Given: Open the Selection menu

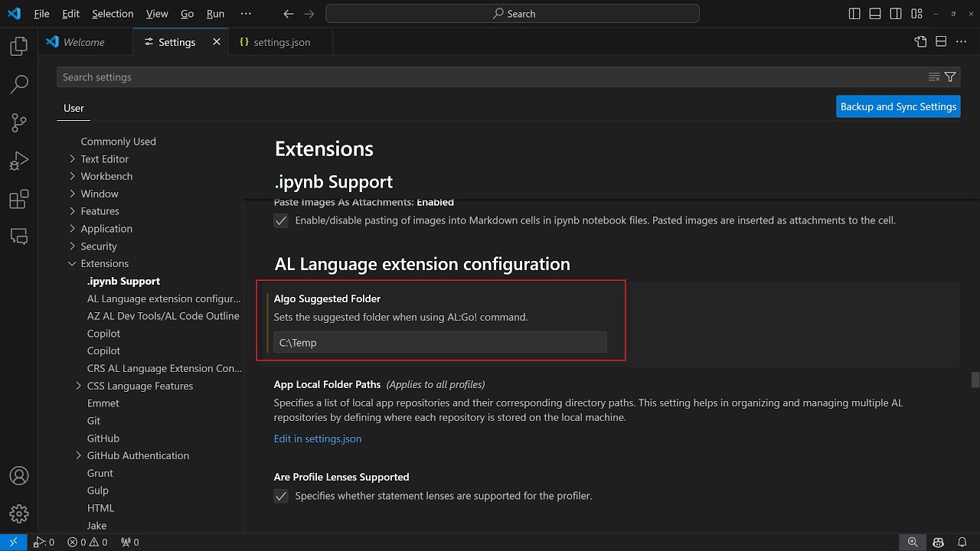Looking at the screenshot, I should tap(113, 14).
